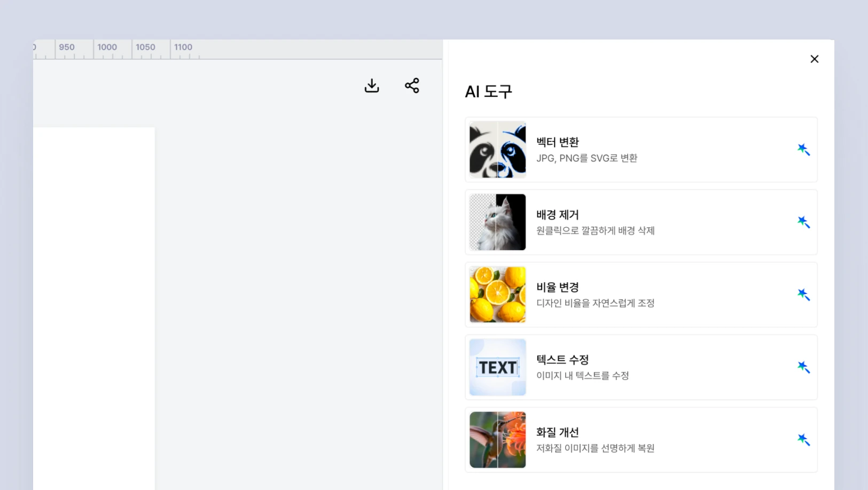Select the 배경 제거 title

pyautogui.click(x=558, y=215)
